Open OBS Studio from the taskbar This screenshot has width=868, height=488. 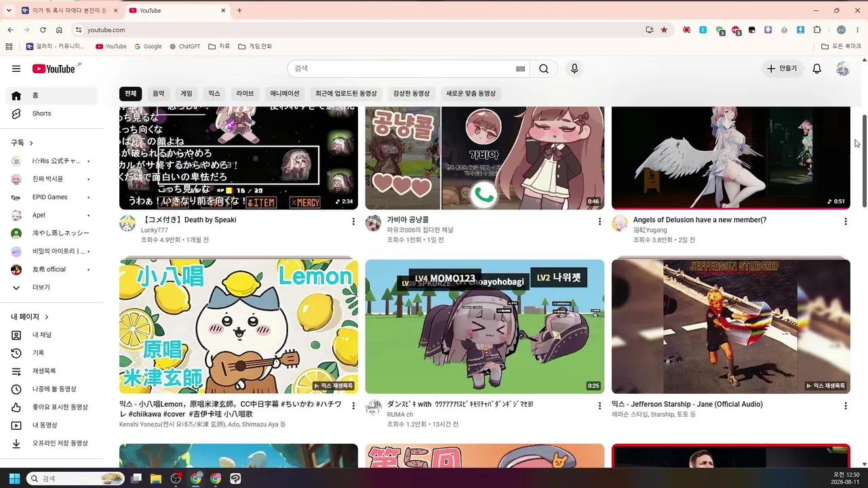coord(176,479)
